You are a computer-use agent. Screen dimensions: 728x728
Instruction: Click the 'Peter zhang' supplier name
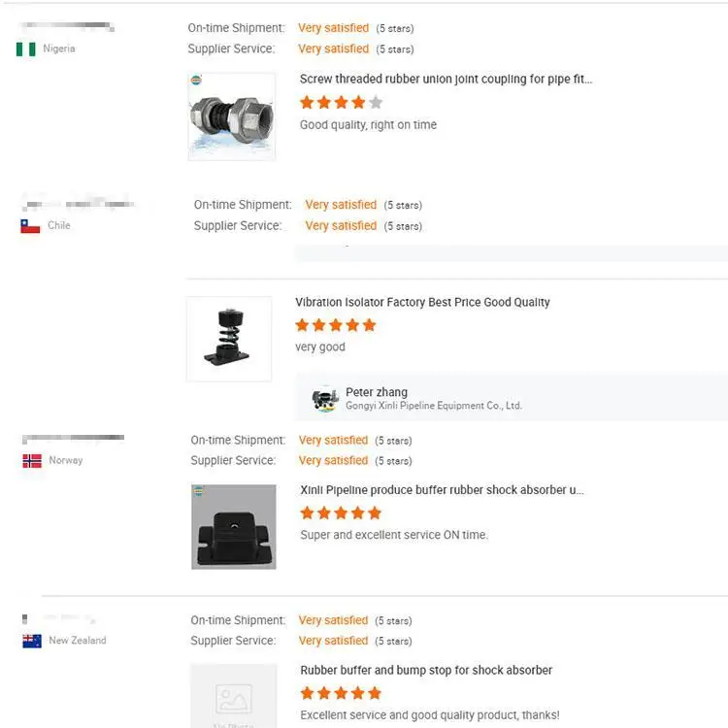(377, 392)
